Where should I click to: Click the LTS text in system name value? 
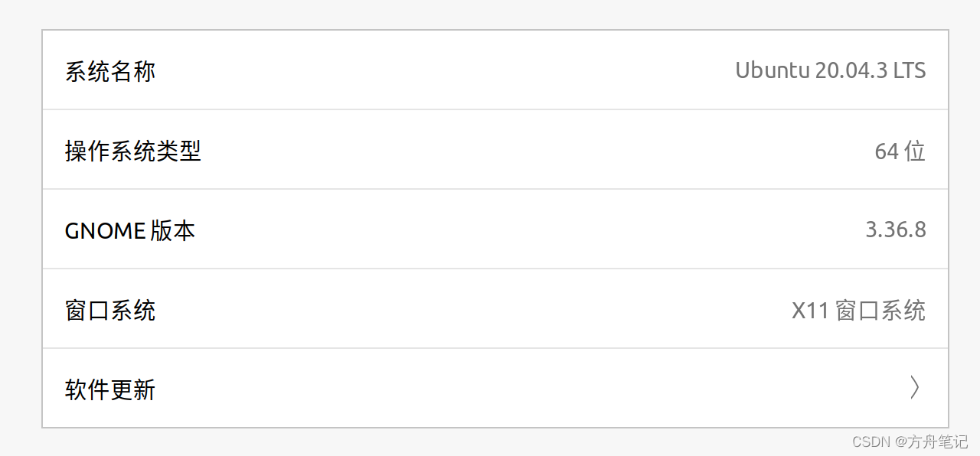coord(910,70)
